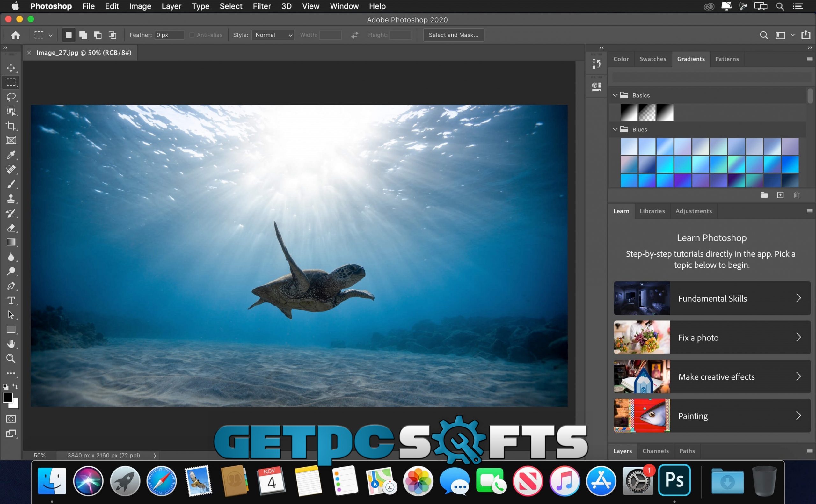This screenshot has width=816, height=504.
Task: Switch to the Swatches tab
Action: (653, 59)
